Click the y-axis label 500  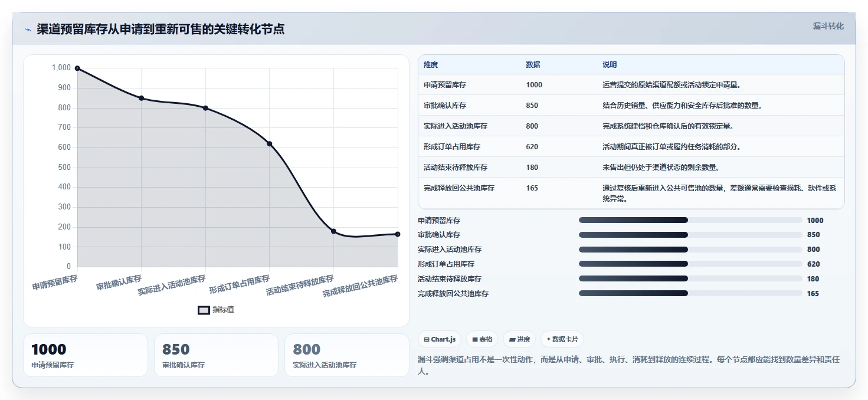point(64,168)
